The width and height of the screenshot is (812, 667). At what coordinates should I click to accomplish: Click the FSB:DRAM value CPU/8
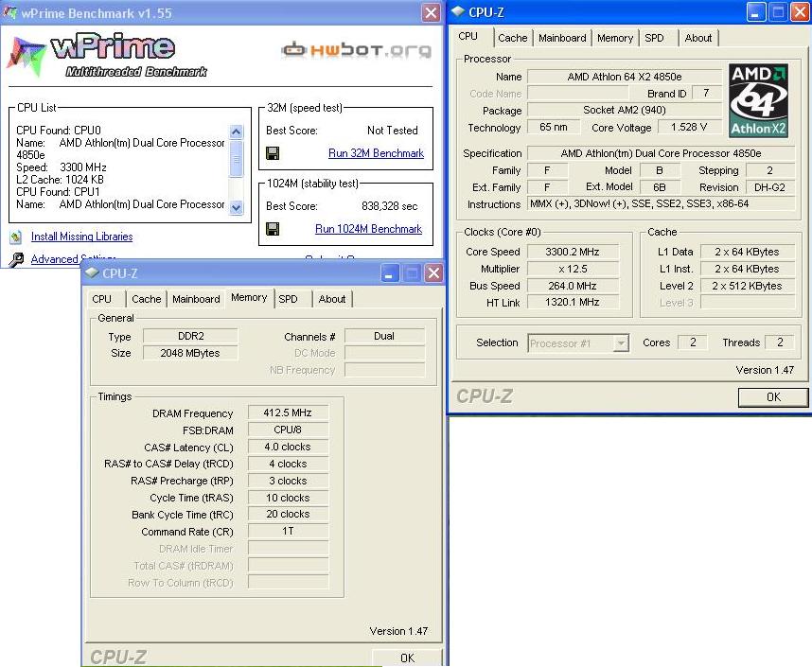coord(288,430)
